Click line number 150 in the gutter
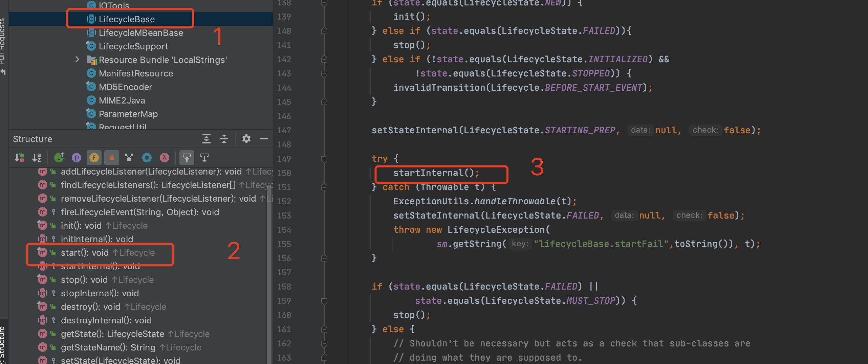The height and width of the screenshot is (364, 868). 284,173
